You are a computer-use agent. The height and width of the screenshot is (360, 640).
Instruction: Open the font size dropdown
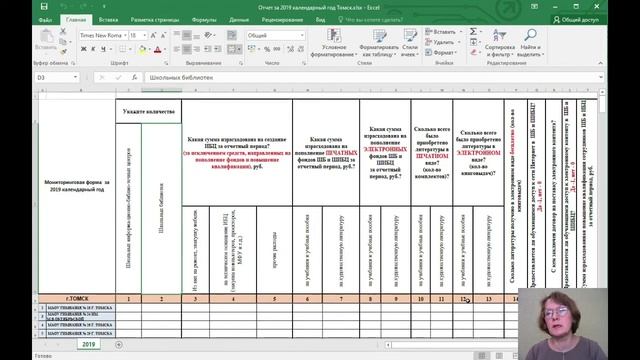(144, 36)
